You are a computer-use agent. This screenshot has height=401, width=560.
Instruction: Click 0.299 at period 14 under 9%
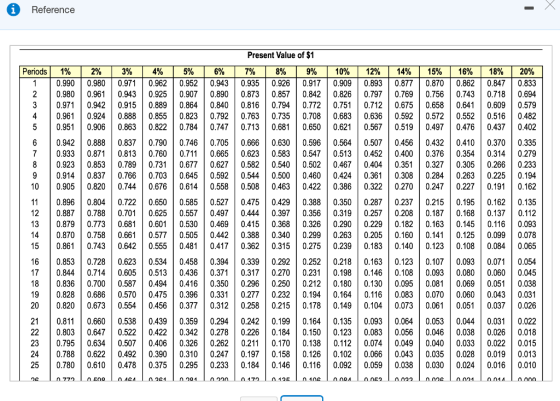pyautogui.click(x=312, y=235)
